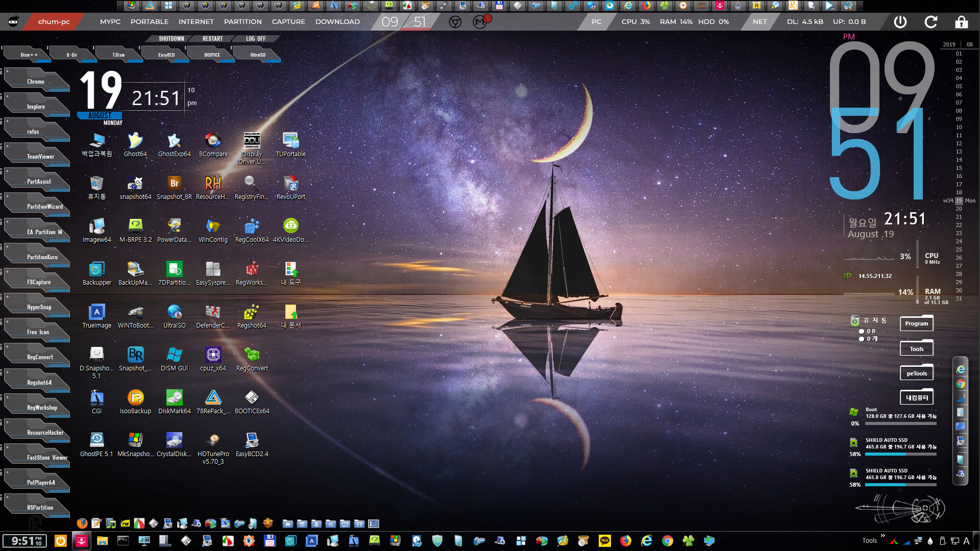Launch TeamViewer from the left sidebar
980x551 pixels.
tap(38, 156)
